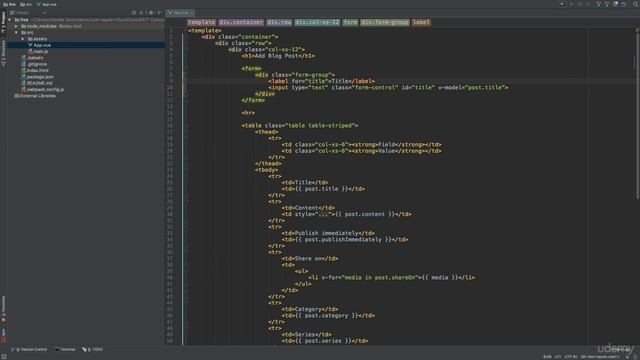Viewport: 640px width, 360px height.
Task: Click the Show History icon in the toolbar
Action: pyautogui.click(x=615, y=4)
